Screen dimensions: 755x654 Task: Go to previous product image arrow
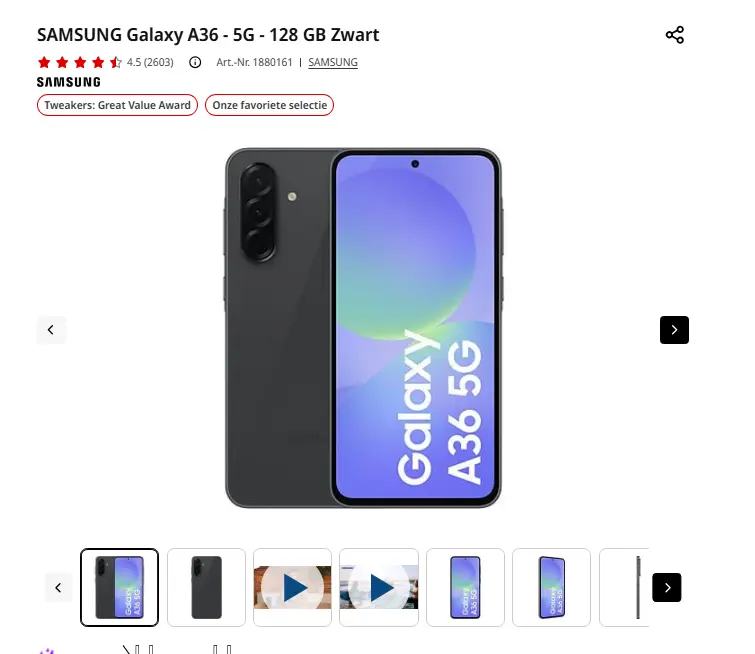51,330
